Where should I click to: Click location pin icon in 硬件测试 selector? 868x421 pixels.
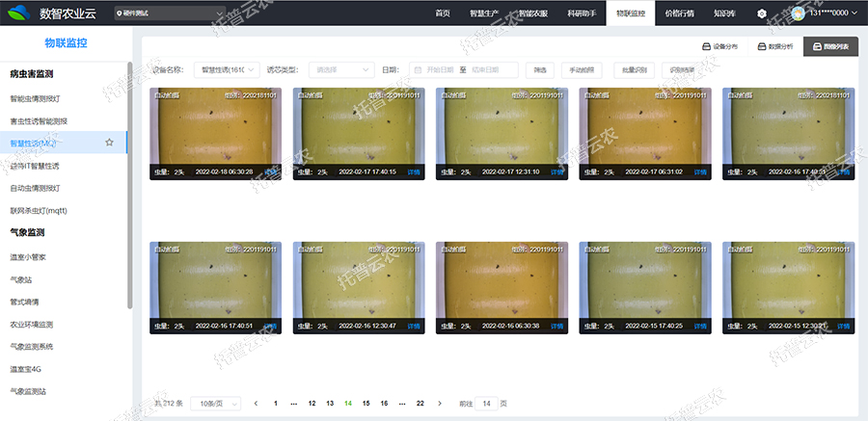[119, 14]
